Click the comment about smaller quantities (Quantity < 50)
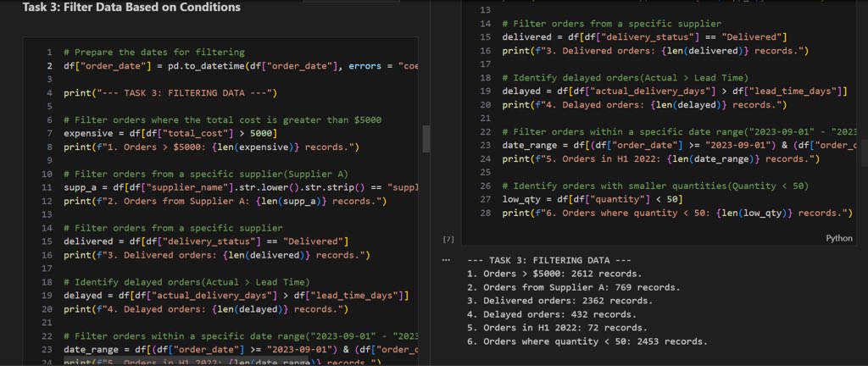Viewport: 868px width, 366px height. 655,186
